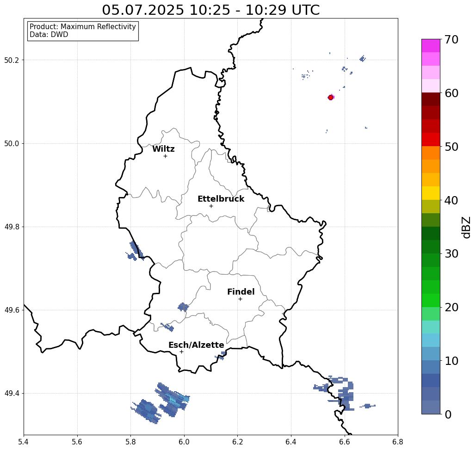Click the plus marker below Ettelbruck

tap(211, 206)
